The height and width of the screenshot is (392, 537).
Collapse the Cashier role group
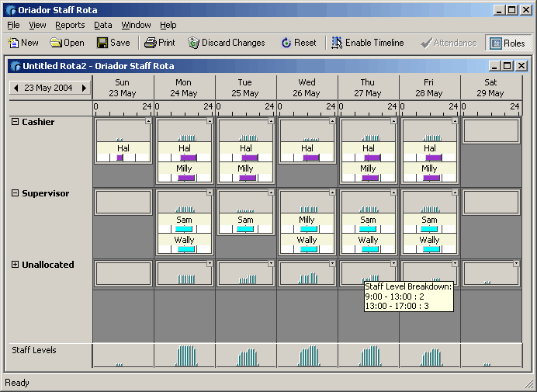click(x=15, y=121)
